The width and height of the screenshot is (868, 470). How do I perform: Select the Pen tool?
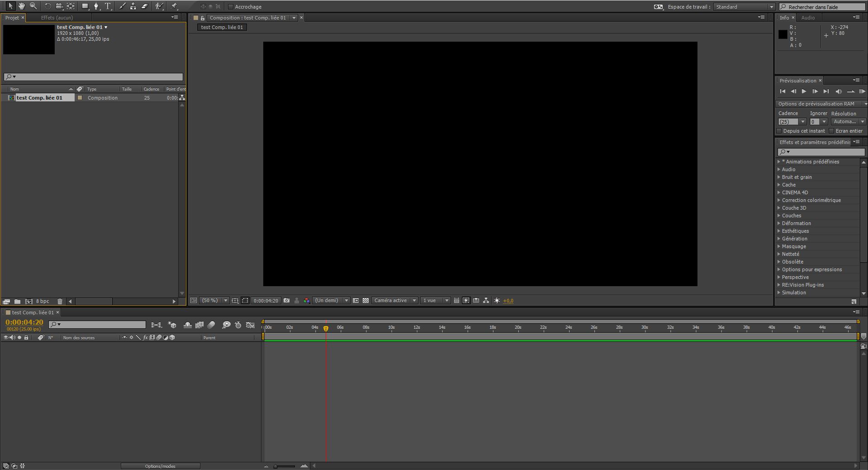point(96,6)
